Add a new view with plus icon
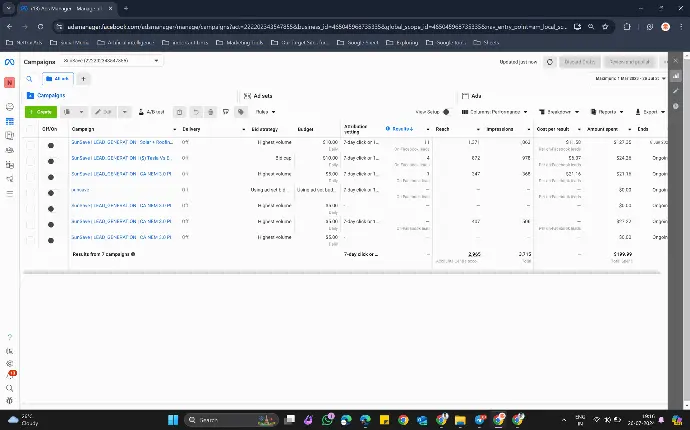Viewport: 690px width, 430px height. click(83, 79)
